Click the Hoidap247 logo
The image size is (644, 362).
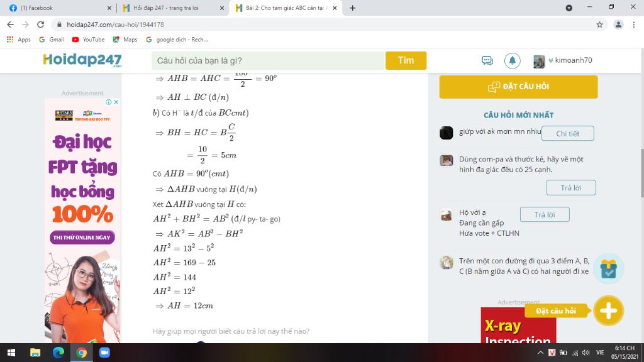[x=82, y=60]
